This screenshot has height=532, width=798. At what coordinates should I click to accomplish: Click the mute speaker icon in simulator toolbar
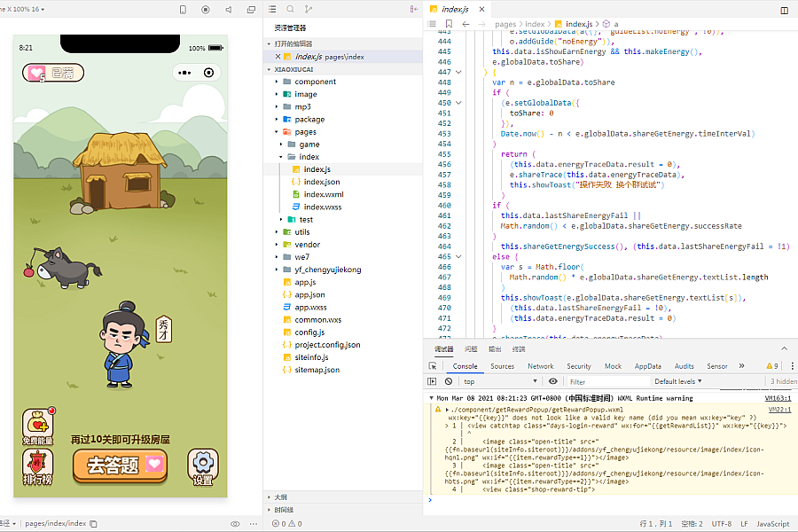228,9
